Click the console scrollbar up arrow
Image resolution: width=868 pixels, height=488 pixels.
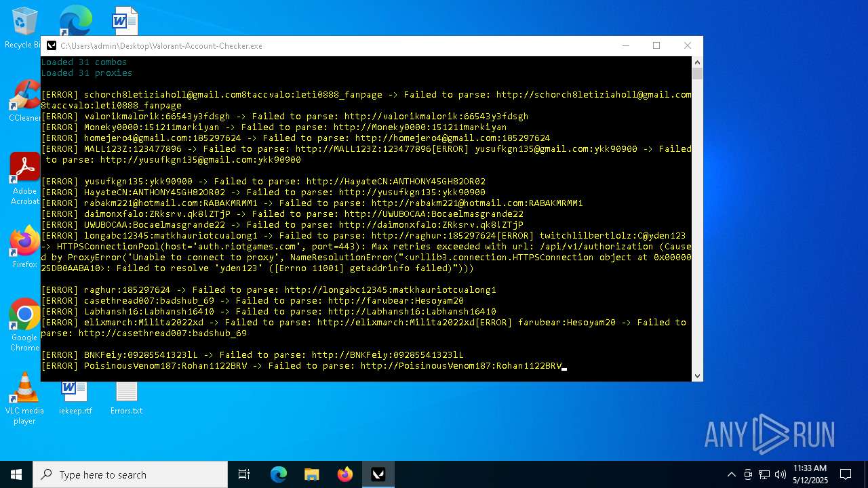pyautogui.click(x=697, y=62)
